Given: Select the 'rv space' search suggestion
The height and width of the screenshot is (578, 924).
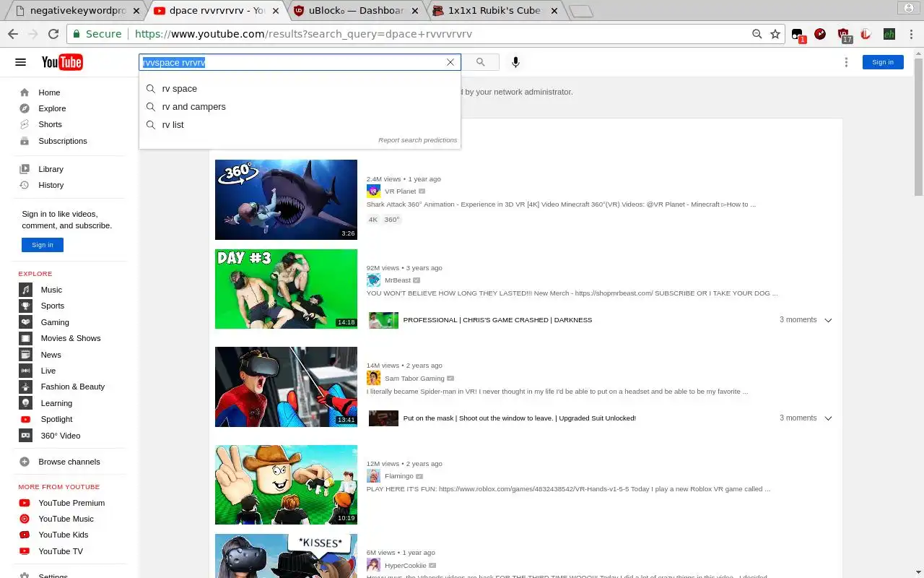Looking at the screenshot, I should (x=300, y=89).
